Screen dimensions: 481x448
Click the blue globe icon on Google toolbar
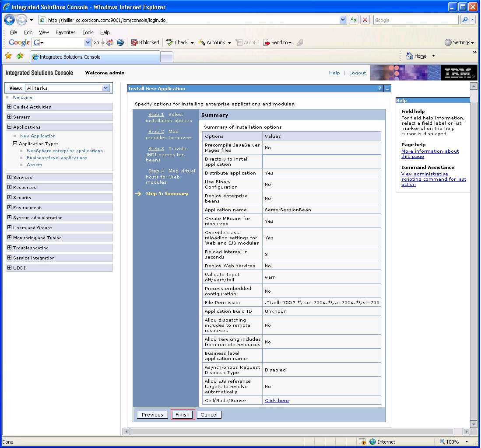click(120, 42)
